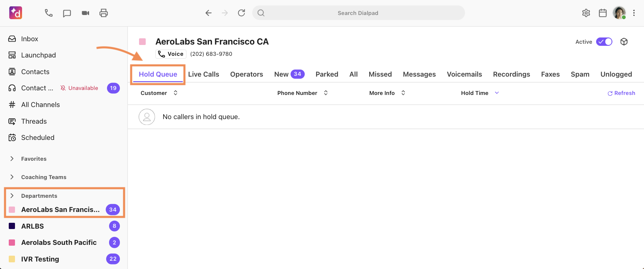Sort by Phone Number column arrows
Image resolution: width=644 pixels, height=269 pixels.
[x=326, y=93]
